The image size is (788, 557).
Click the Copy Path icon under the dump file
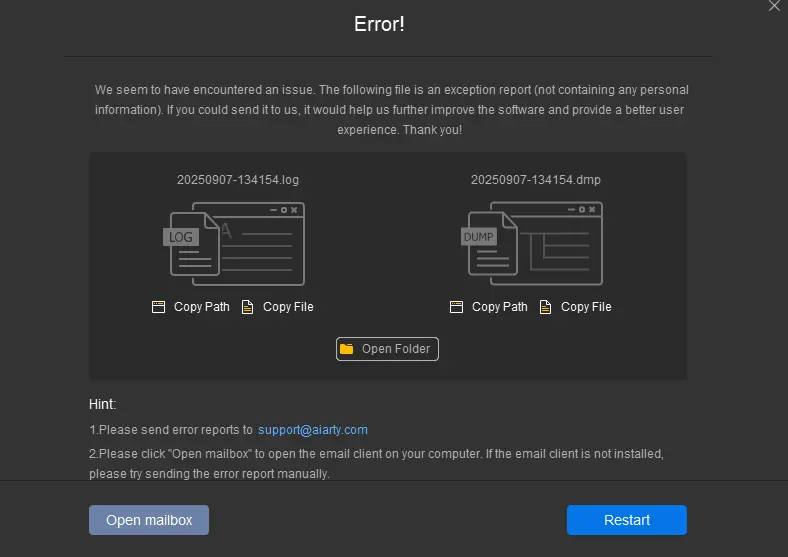coord(456,307)
